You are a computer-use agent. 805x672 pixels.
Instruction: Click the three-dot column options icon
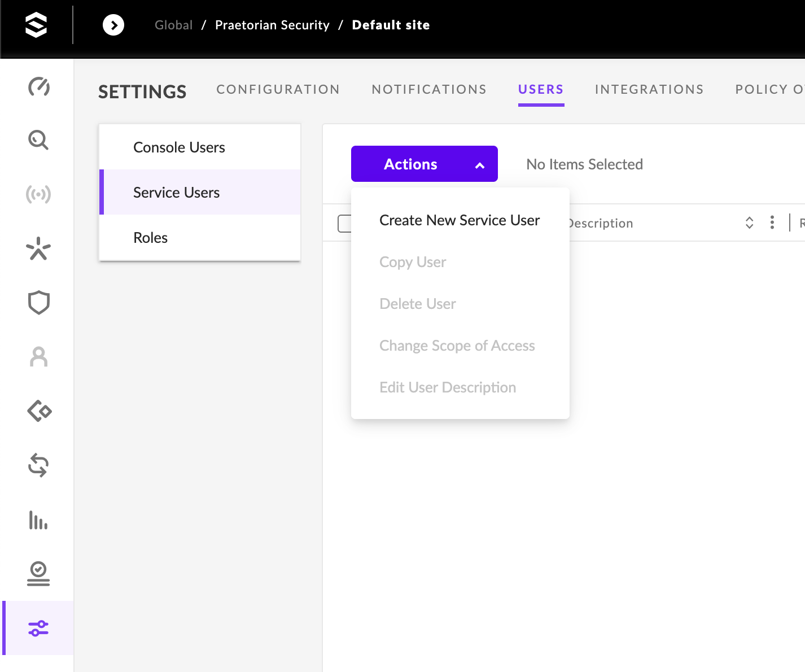[x=772, y=222]
